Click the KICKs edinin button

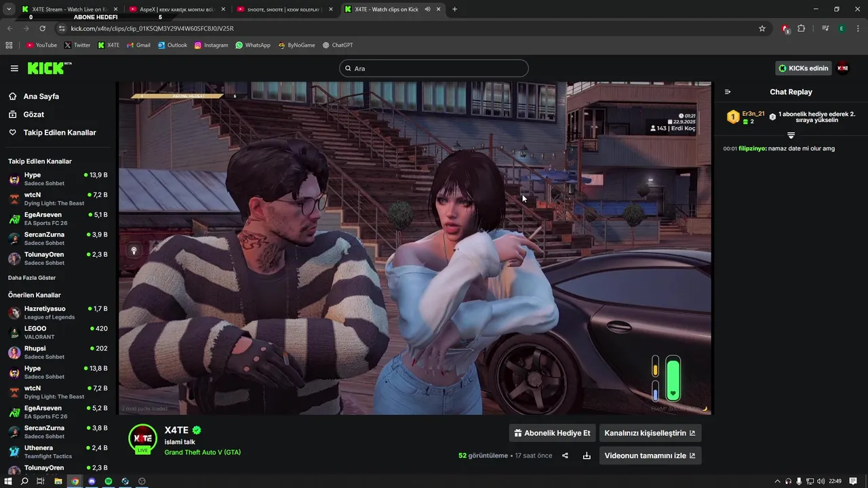click(x=803, y=68)
